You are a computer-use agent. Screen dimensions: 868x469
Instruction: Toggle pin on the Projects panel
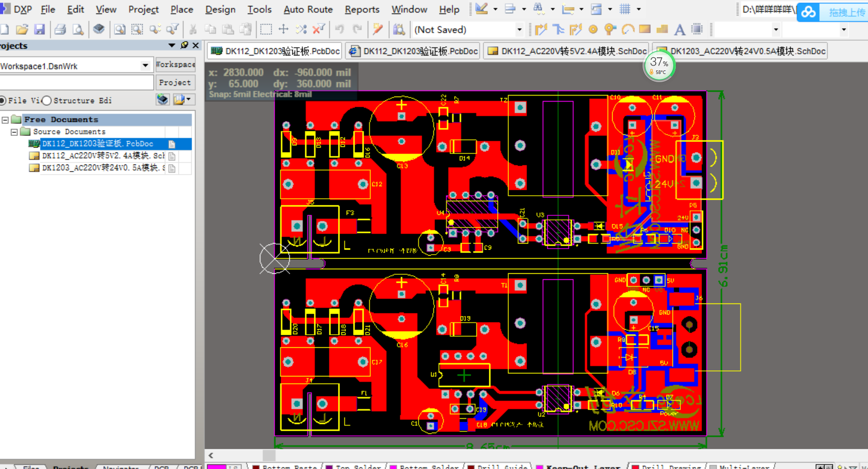pyautogui.click(x=184, y=45)
